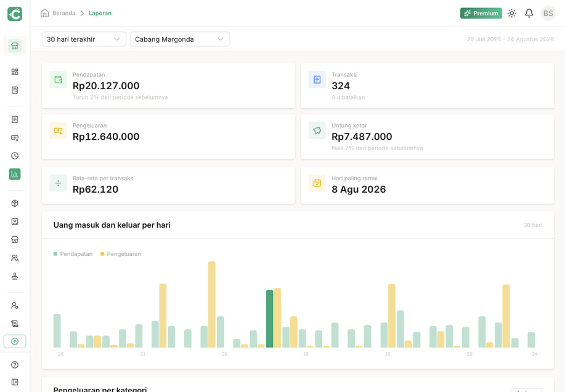Open the 30 hari terakhir period dropdown
This screenshot has height=392, width=565.
pos(84,39)
